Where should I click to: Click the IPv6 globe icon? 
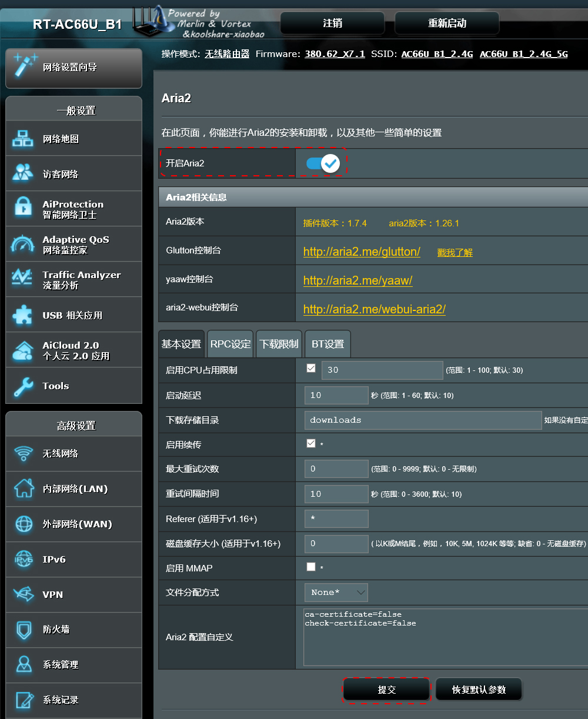click(24, 559)
